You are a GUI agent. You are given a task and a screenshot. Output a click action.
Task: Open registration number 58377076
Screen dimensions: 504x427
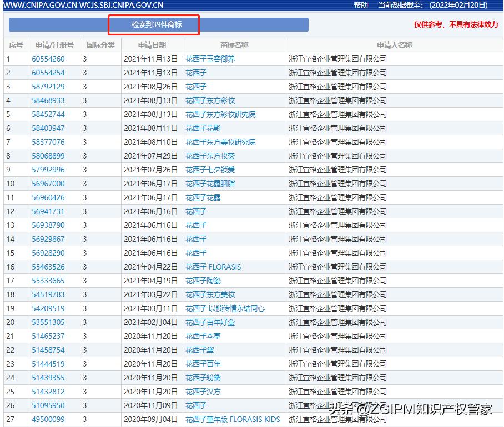[48, 142]
